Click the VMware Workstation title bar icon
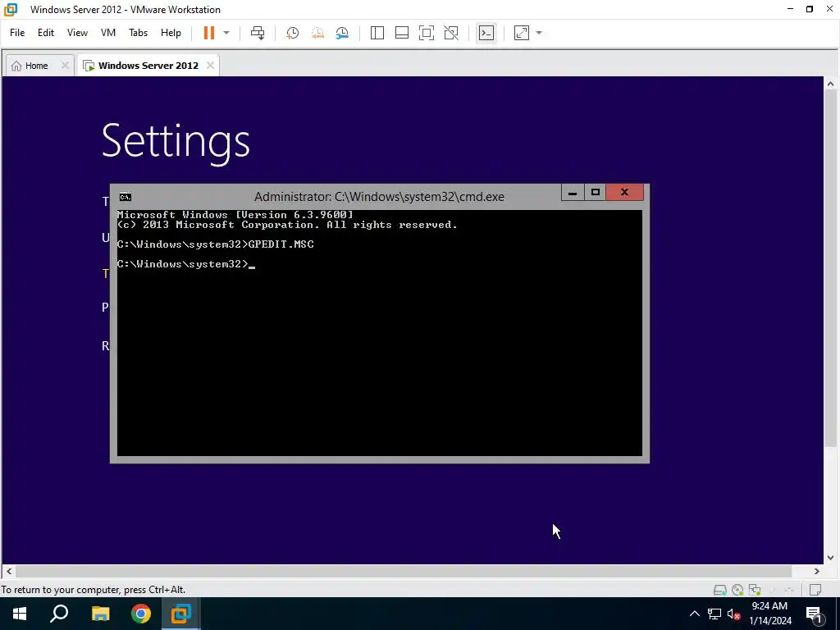Screen dimensions: 840x630 (x=11, y=10)
